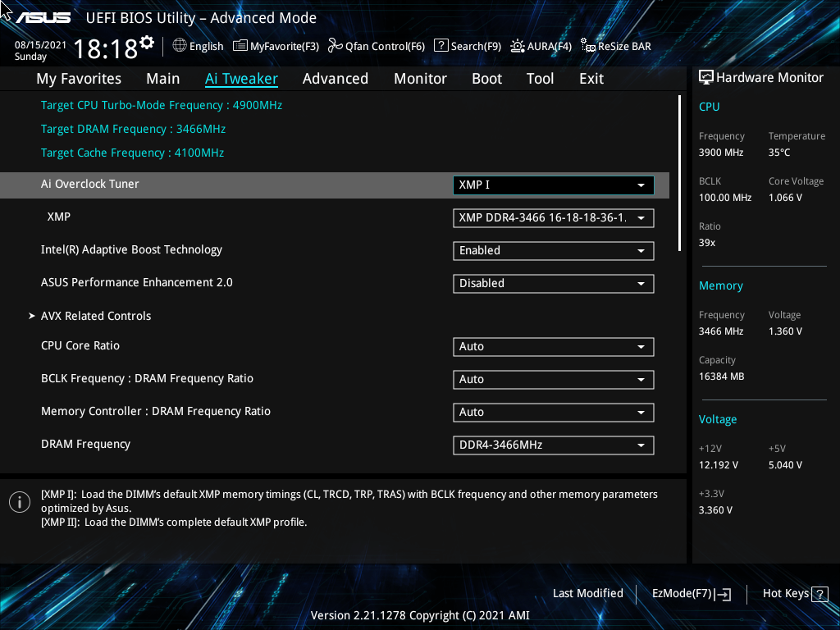Open the CPU Core Ratio dropdown
840x630 pixels.
[554, 347]
